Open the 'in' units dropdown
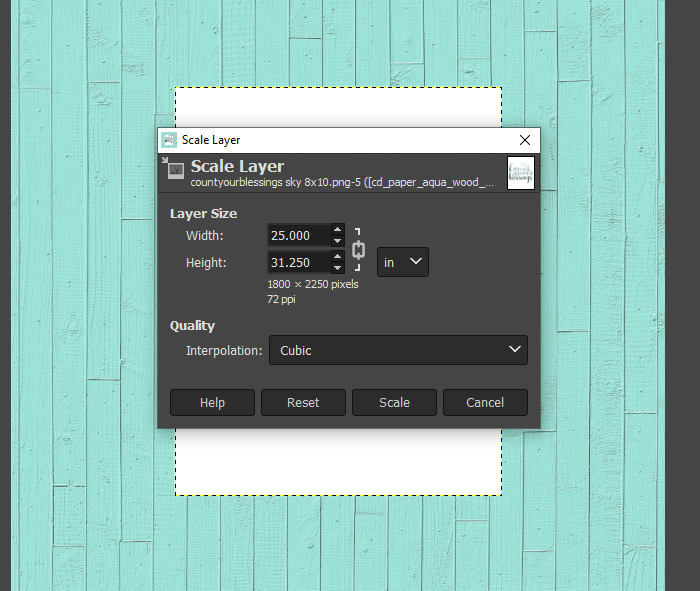 coord(402,262)
